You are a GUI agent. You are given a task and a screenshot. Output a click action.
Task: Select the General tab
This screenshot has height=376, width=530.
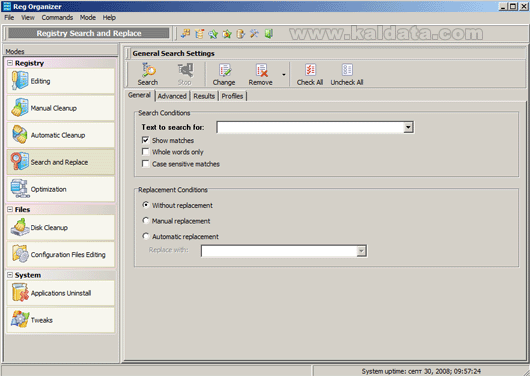[139, 95]
